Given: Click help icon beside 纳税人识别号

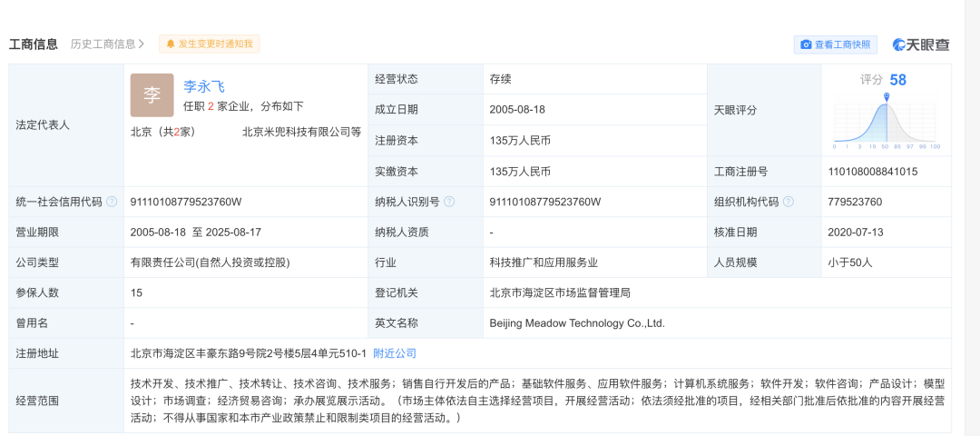Looking at the screenshot, I should click(x=449, y=202).
